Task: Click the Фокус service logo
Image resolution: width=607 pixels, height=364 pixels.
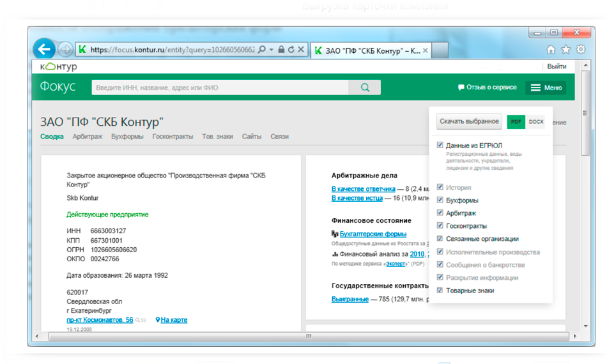Action: 58,86
